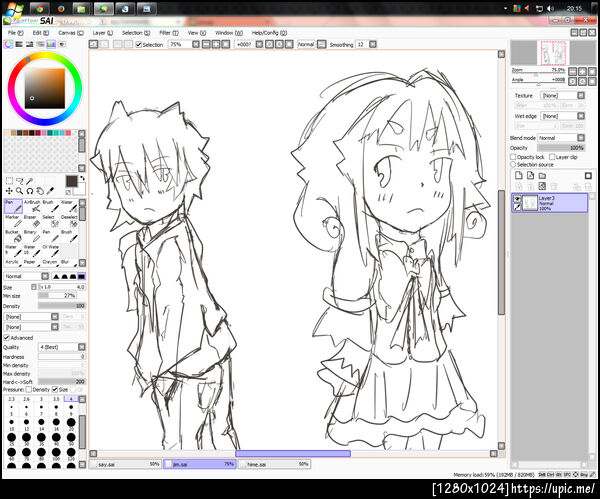600x499 pixels.
Task: Open the Blend mode dropdown
Action: click(562, 138)
